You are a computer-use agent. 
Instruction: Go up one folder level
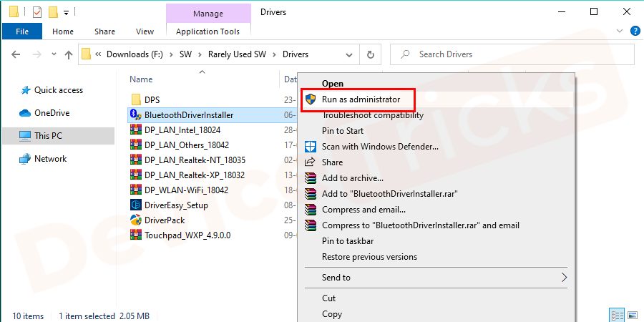69,54
